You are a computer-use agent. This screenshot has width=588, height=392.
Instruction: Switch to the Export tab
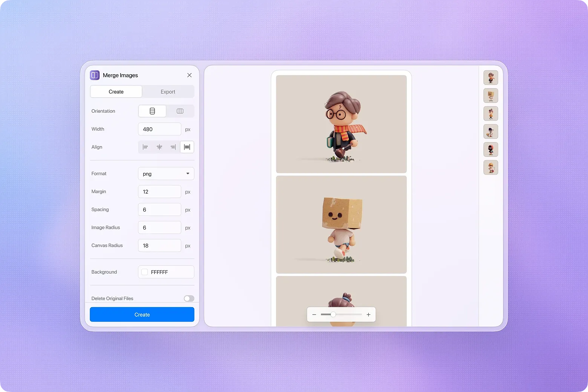168,92
